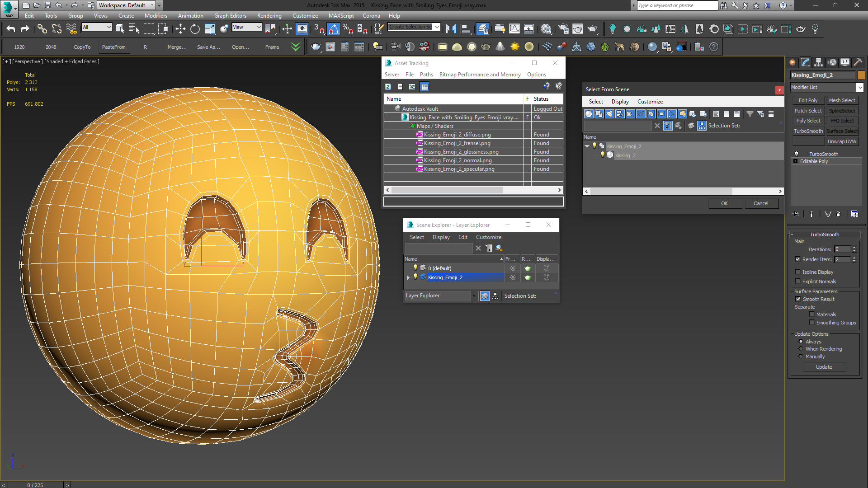868x488 pixels.
Task: Click the Unwrap UVW button
Action: click(x=842, y=141)
